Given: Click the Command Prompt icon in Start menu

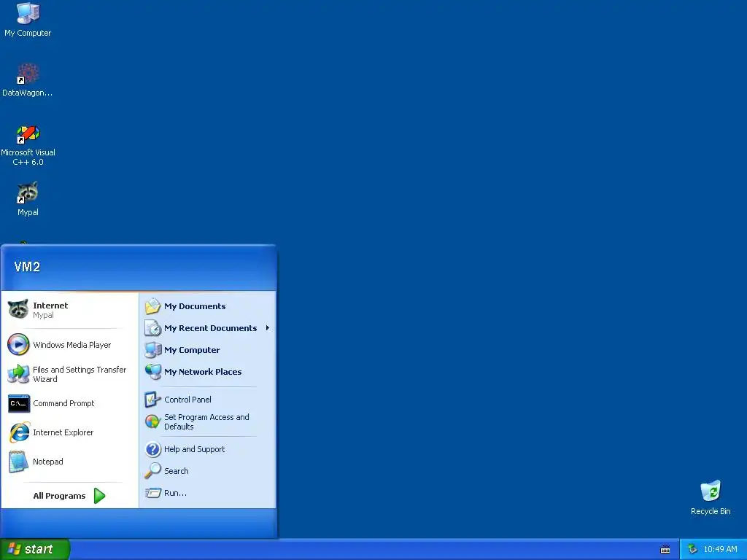Looking at the screenshot, I should [x=18, y=403].
